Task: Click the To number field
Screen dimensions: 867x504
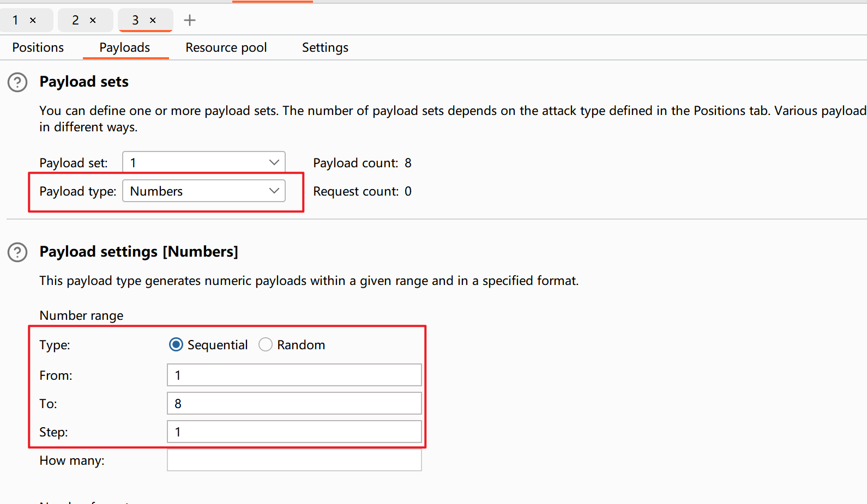Action: tap(294, 403)
